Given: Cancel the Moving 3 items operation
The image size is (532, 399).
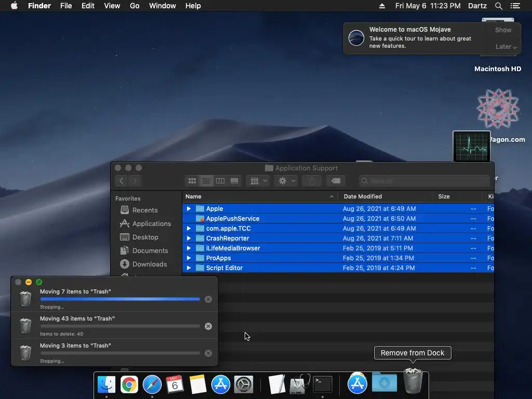Looking at the screenshot, I should (x=208, y=353).
